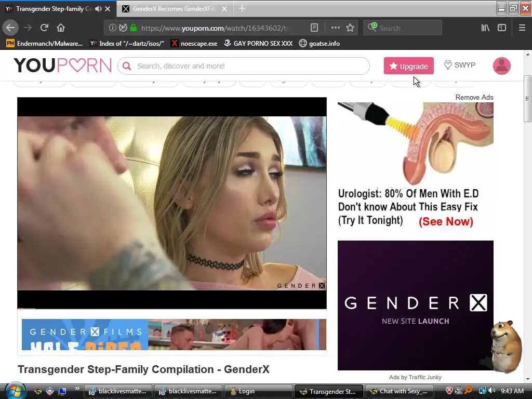The height and width of the screenshot is (399, 532).
Task: Open the Endermanch/Malware bookmark
Action: [45, 44]
